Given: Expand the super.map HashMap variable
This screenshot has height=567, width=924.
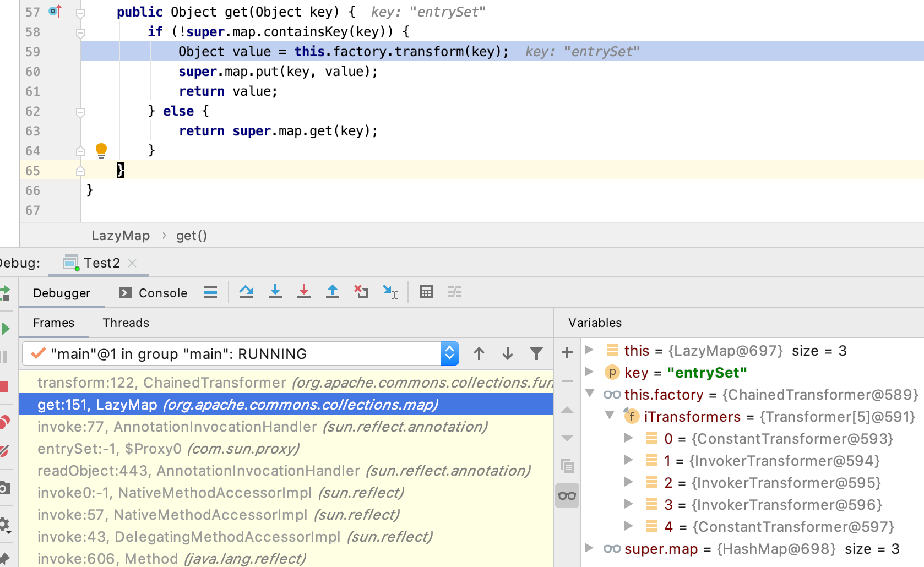Looking at the screenshot, I should [x=589, y=548].
